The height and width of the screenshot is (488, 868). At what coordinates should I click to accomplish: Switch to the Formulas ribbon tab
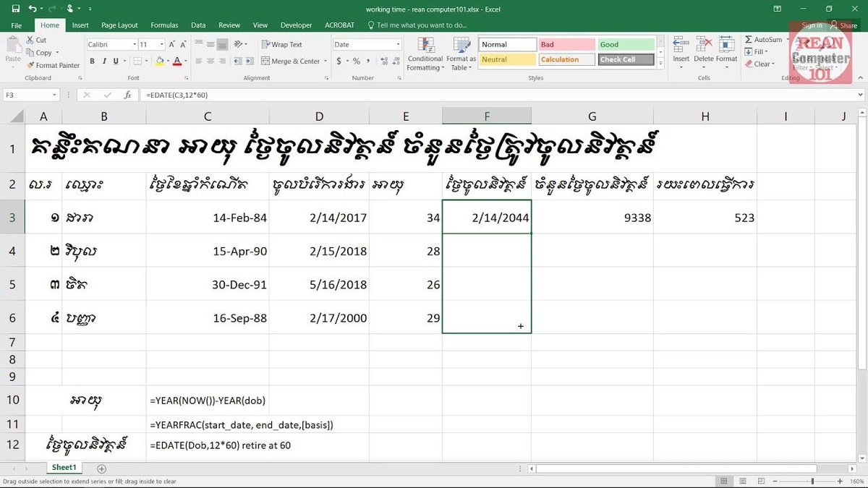(164, 25)
